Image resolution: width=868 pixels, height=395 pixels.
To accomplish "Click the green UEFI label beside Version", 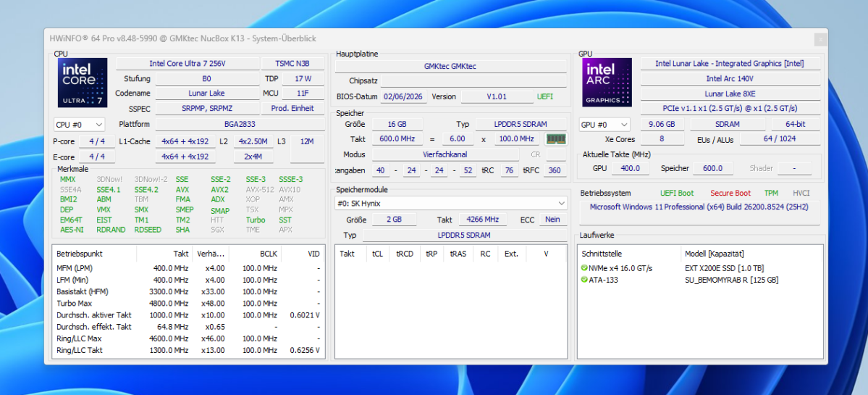I will pos(544,96).
